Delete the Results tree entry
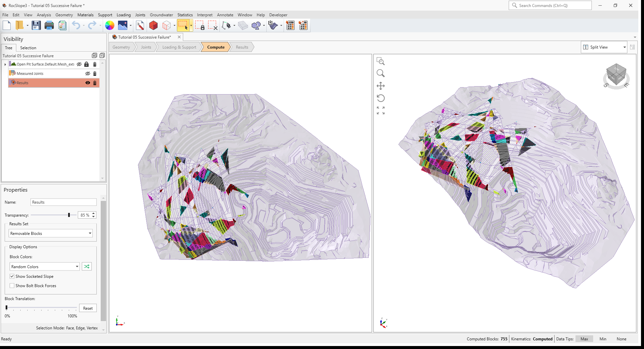This screenshot has height=349, width=644. [95, 83]
